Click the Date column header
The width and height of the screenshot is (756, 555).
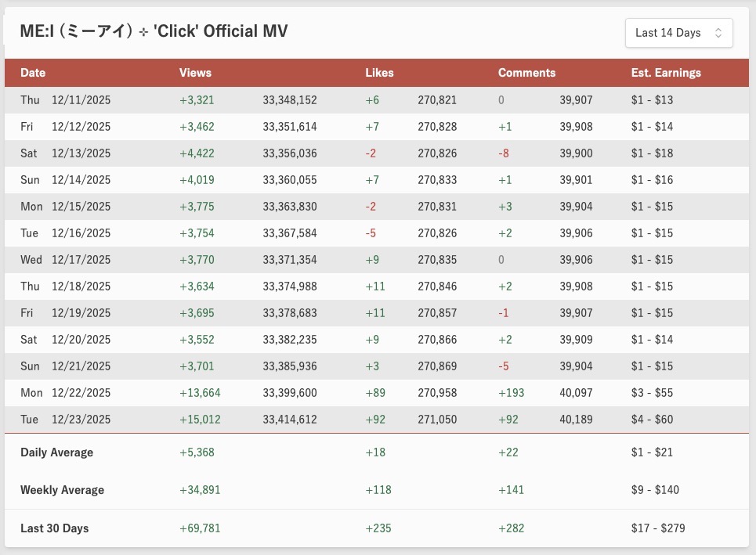pos(33,73)
